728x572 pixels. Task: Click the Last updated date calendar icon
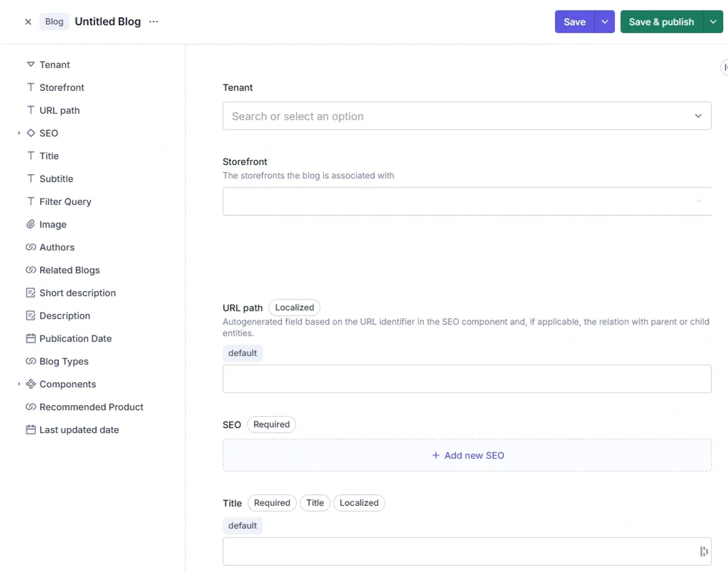31,430
